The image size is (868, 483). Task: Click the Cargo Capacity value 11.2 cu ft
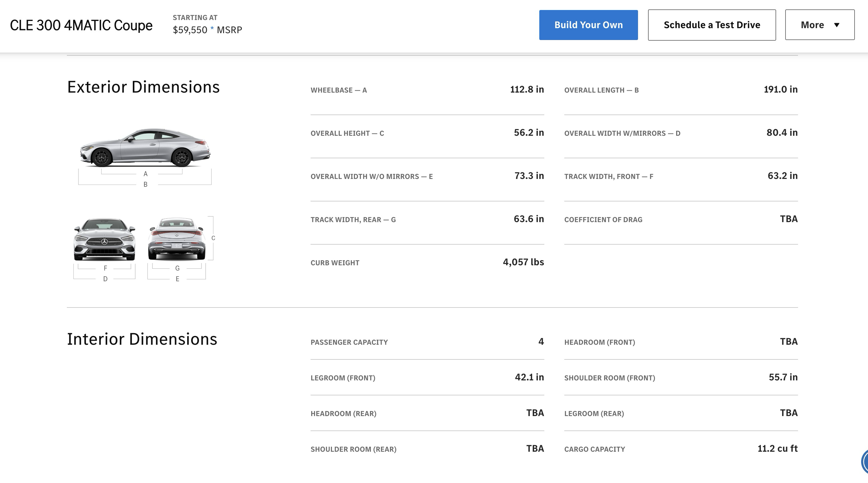click(x=777, y=449)
